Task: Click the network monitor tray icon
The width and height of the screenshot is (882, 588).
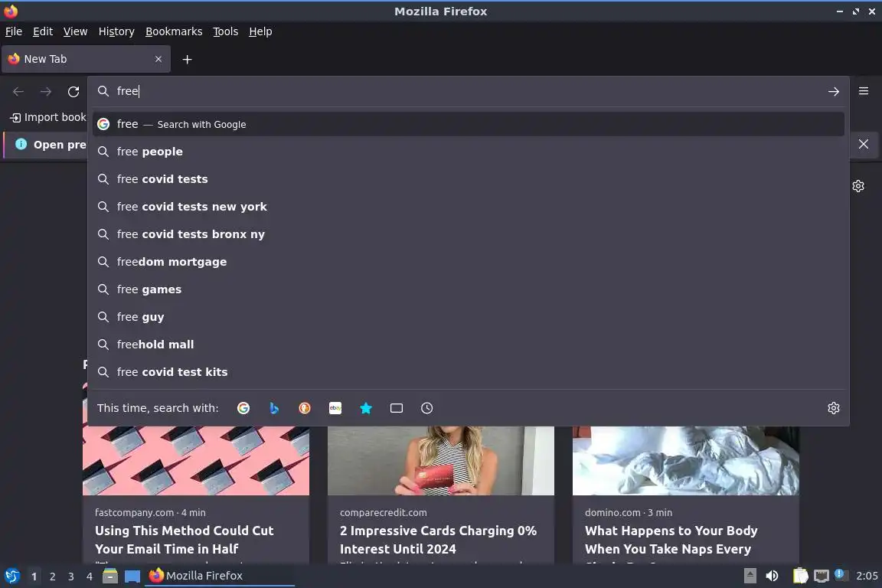Action: [822, 576]
